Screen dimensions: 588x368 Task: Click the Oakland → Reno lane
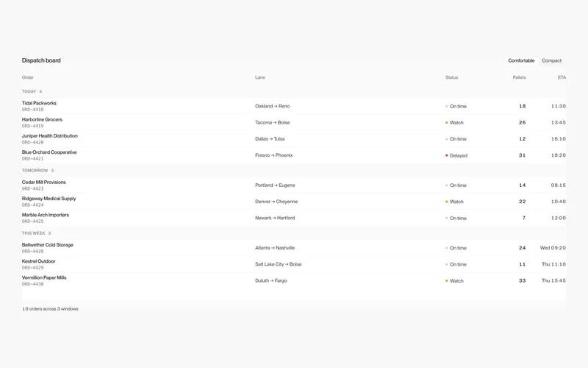click(x=273, y=106)
